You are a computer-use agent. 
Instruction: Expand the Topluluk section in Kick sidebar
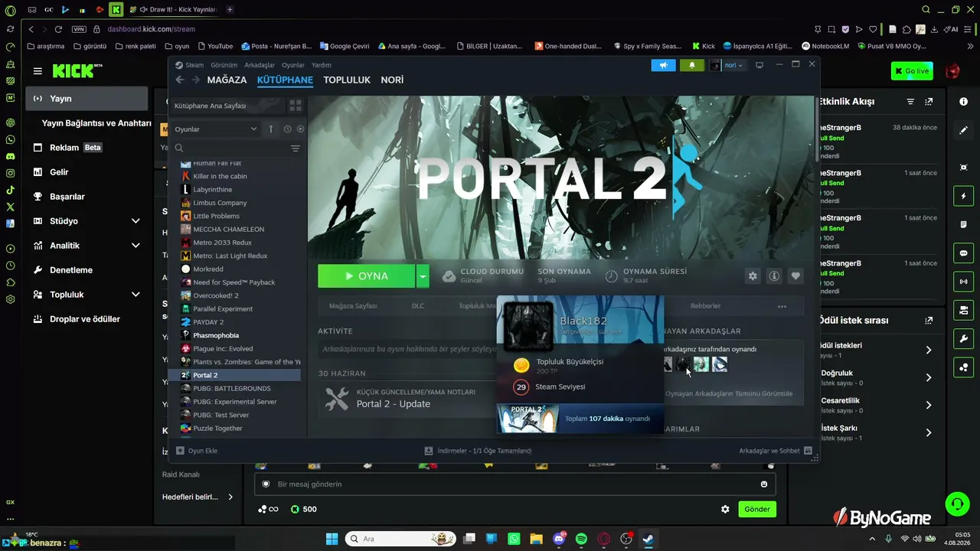[136, 295]
